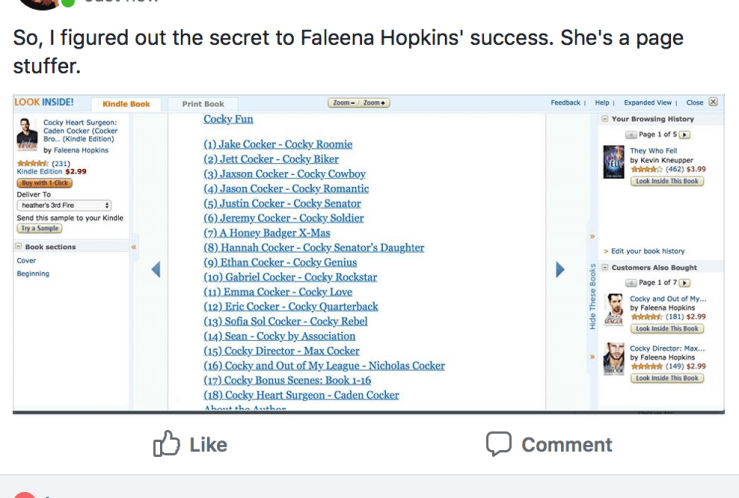Open the Deliver To device dropdown

point(65,205)
